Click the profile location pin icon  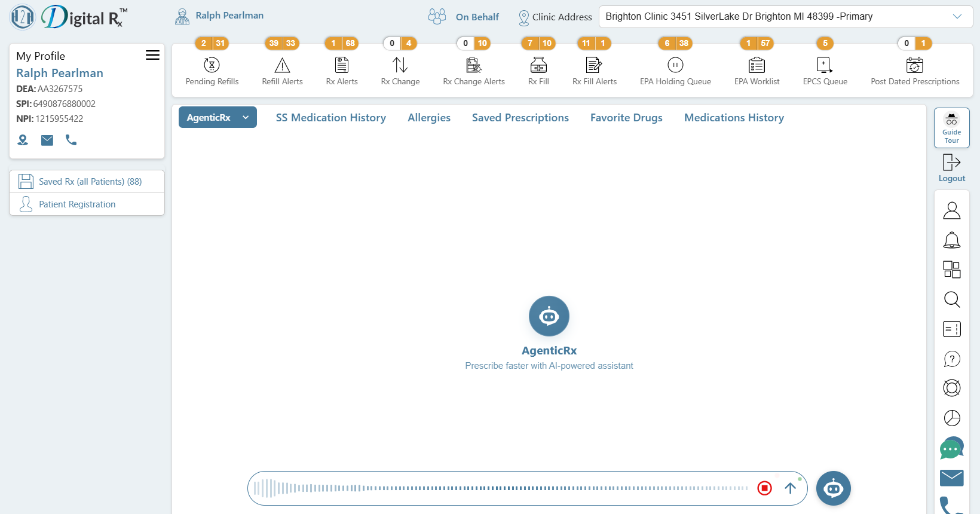[23, 140]
